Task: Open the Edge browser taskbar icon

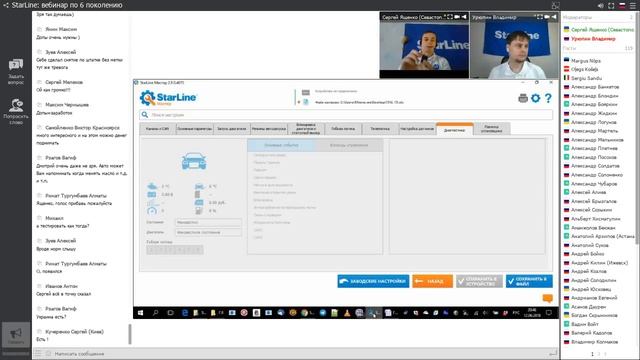Action: [185, 313]
